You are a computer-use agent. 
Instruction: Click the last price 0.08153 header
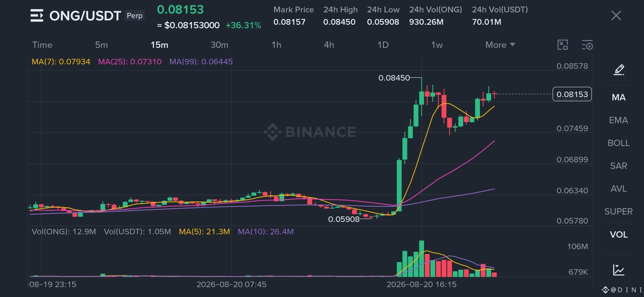pyautogui.click(x=180, y=10)
